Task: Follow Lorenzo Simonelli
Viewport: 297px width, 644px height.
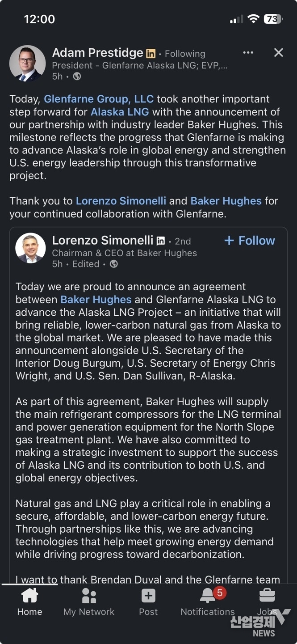Action: pos(249,241)
